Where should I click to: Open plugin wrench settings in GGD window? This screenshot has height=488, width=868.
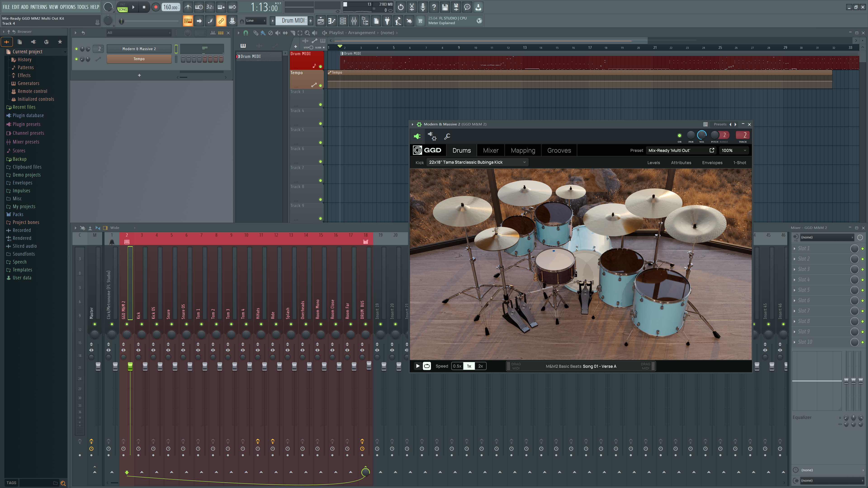pos(447,136)
